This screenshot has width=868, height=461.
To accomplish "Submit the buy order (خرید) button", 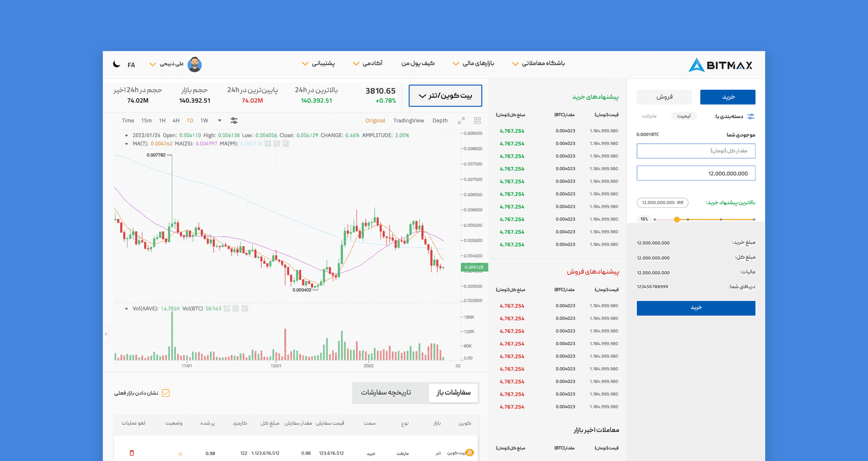I will click(696, 308).
